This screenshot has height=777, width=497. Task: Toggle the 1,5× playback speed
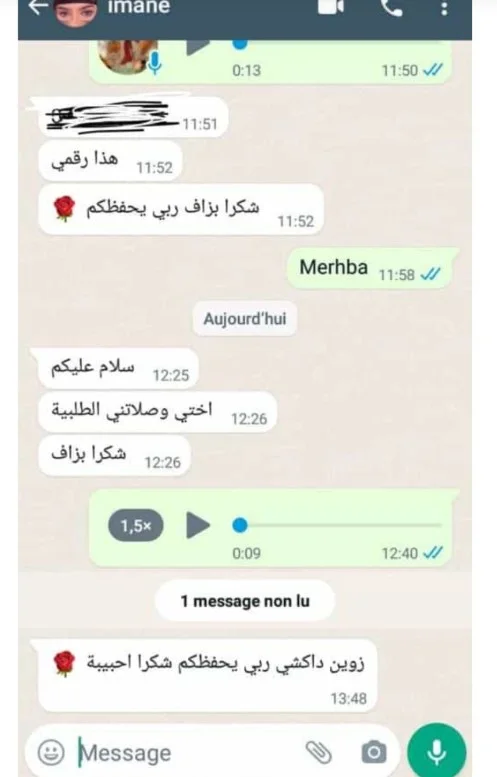(x=136, y=525)
